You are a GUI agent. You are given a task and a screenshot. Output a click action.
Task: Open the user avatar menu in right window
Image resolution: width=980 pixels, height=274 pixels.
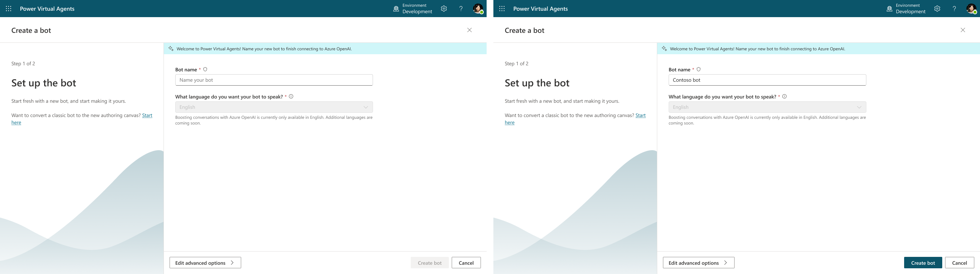pyautogui.click(x=971, y=9)
